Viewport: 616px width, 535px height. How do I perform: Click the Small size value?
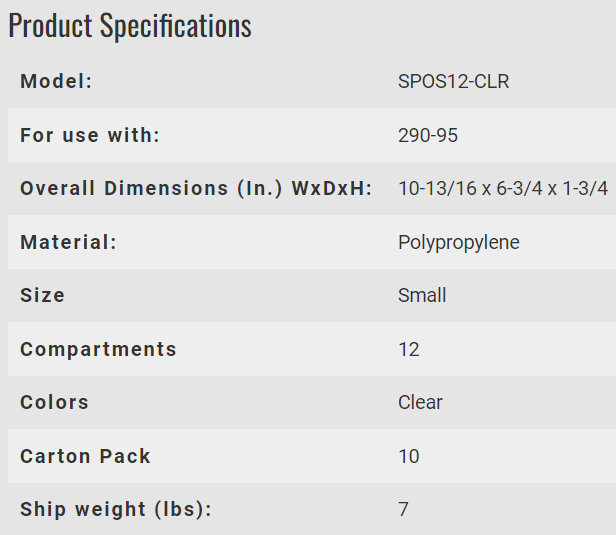click(422, 295)
